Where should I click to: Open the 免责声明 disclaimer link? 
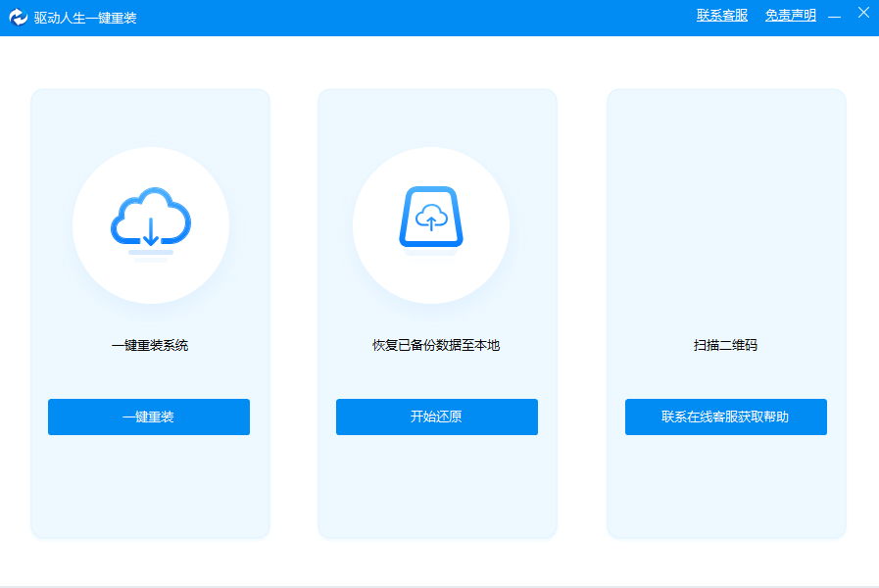pos(791,16)
